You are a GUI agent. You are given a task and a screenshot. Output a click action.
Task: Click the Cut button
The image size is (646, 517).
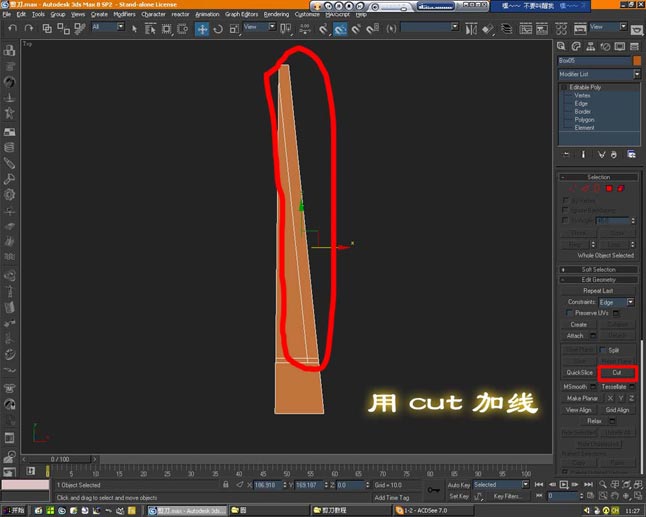(x=617, y=372)
